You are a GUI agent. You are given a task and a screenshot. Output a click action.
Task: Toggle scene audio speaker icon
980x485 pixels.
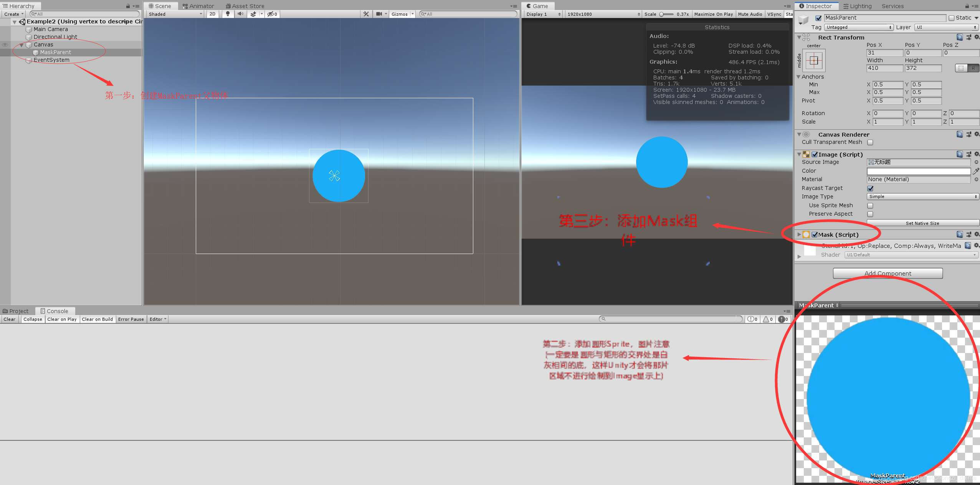(240, 14)
